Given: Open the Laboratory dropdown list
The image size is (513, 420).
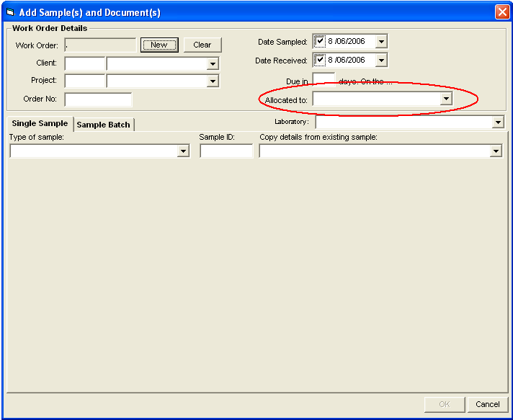Looking at the screenshot, I should point(497,122).
